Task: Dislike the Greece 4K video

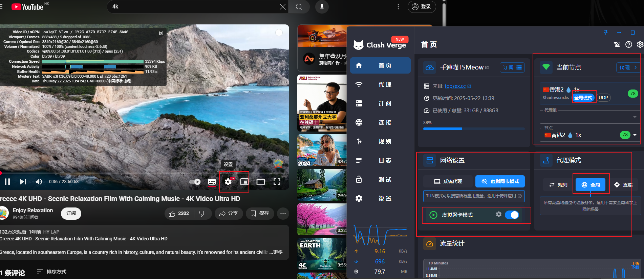Action: click(x=202, y=213)
